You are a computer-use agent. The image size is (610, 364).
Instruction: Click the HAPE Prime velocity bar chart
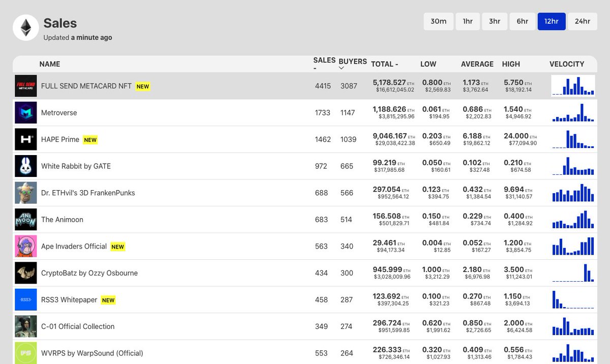(573, 139)
